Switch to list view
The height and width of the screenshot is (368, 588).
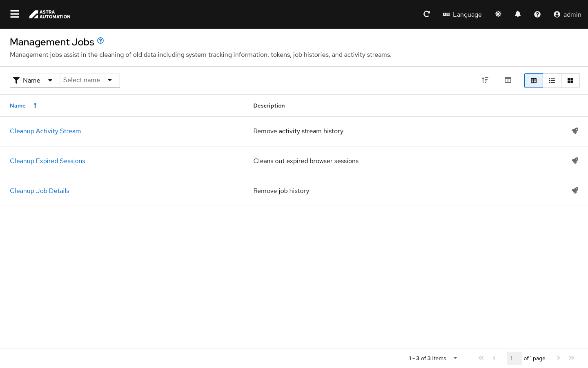552,81
